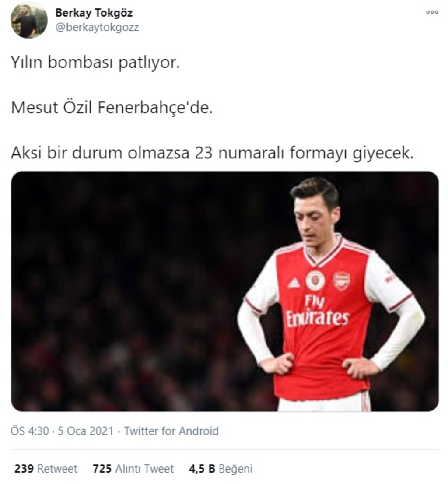Show the 4,5 B Beğeni list
This screenshot has width=448, height=484.
[x=220, y=469]
